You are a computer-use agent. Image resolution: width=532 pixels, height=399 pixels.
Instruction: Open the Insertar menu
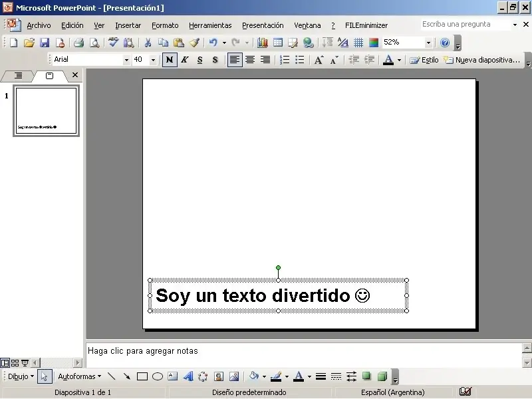[128, 25]
